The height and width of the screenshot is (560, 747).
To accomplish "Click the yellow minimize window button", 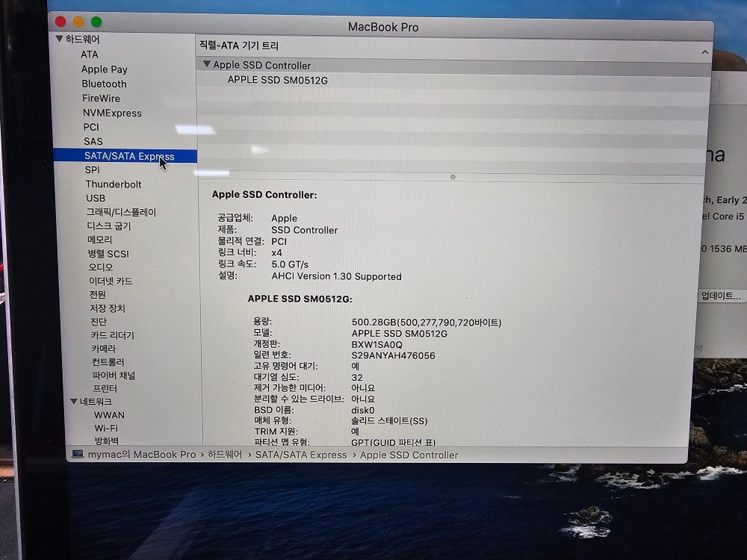I will [78, 22].
